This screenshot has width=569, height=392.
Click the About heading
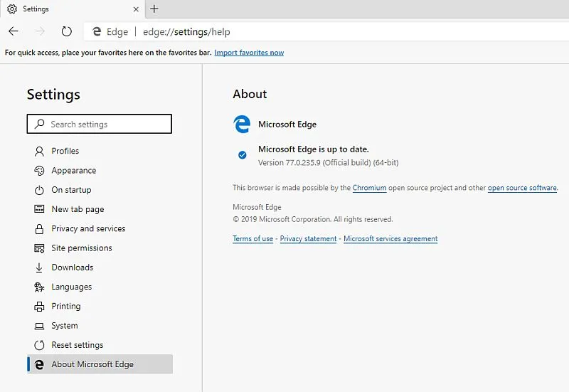[250, 94]
